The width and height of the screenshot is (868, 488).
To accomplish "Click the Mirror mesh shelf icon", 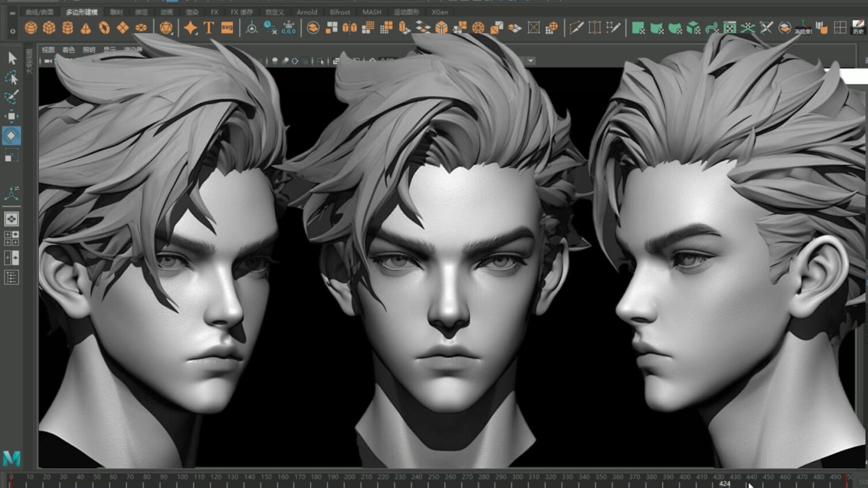I will 350,28.
